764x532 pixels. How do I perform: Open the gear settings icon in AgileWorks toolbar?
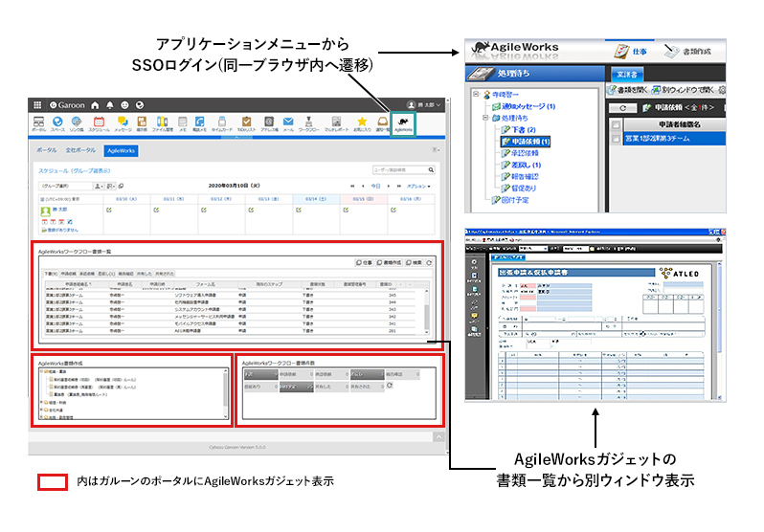pos(722,90)
